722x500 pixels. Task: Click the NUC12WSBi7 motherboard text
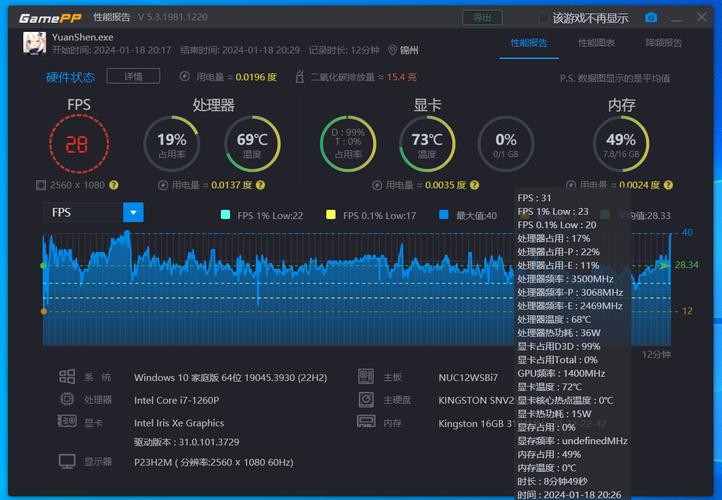point(468,378)
